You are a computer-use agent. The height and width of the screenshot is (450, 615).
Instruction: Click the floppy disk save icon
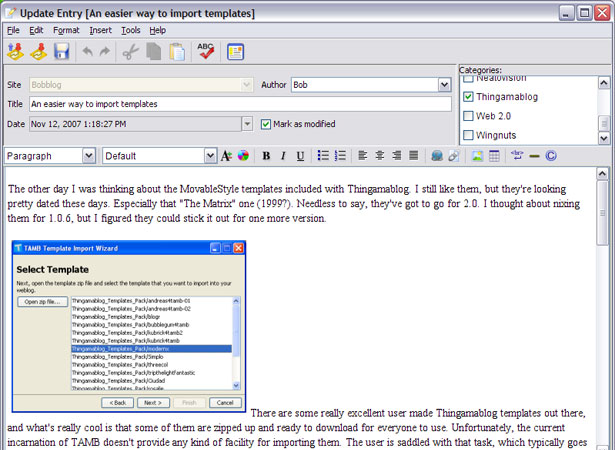tap(62, 52)
